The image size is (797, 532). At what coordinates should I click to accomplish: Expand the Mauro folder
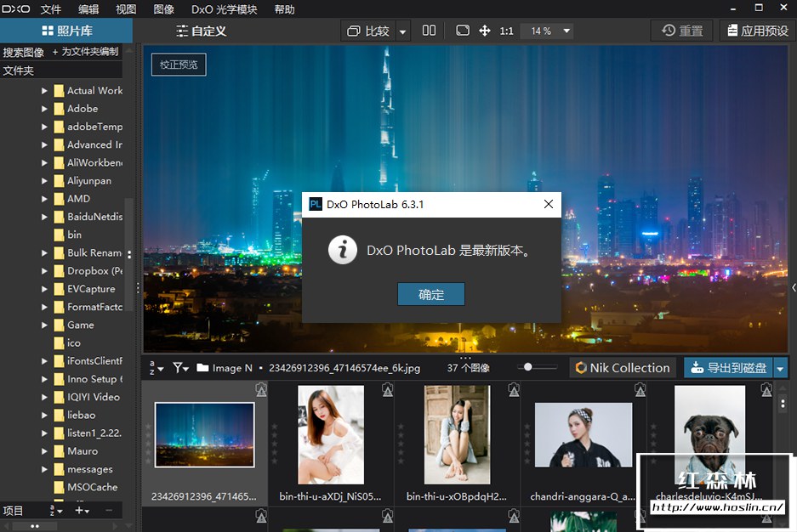point(44,451)
